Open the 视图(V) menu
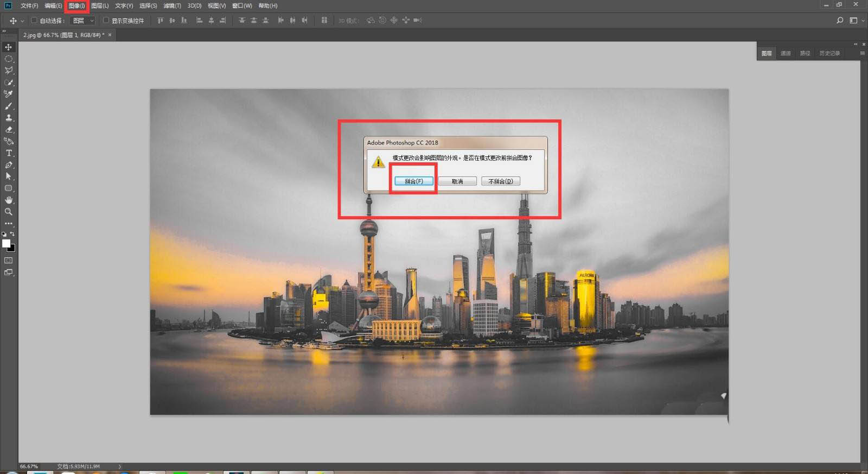The image size is (868, 474). click(x=217, y=5)
